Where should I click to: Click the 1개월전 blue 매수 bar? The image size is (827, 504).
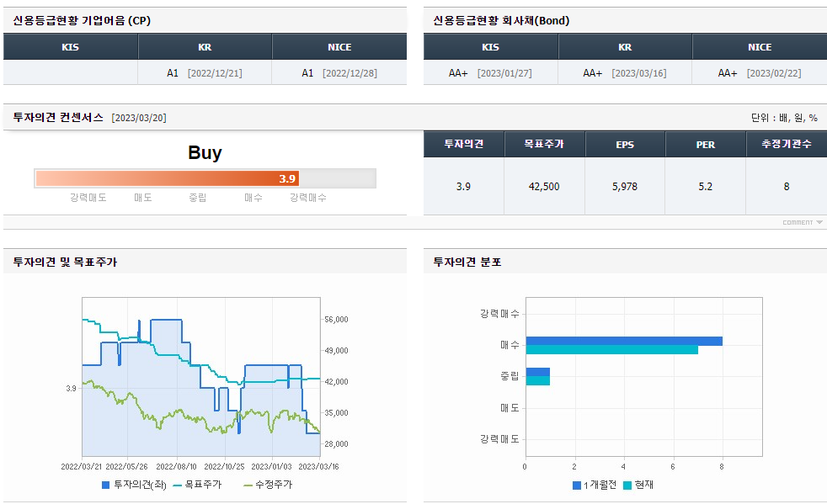point(625,341)
